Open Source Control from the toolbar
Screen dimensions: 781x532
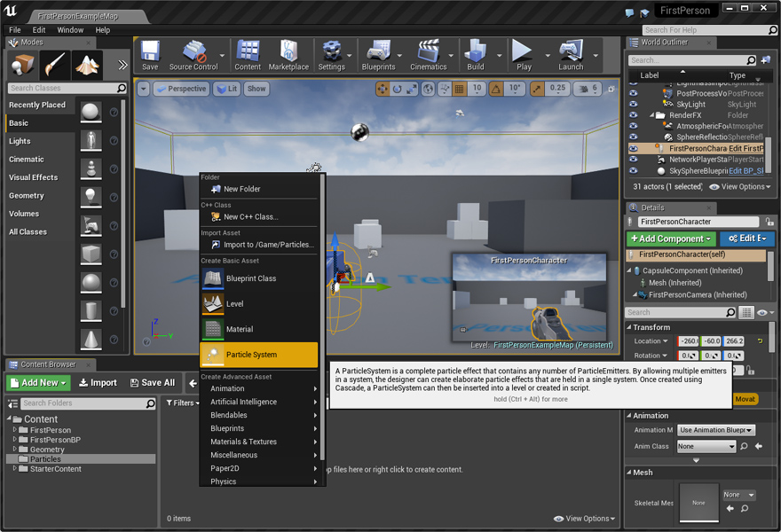coord(193,55)
